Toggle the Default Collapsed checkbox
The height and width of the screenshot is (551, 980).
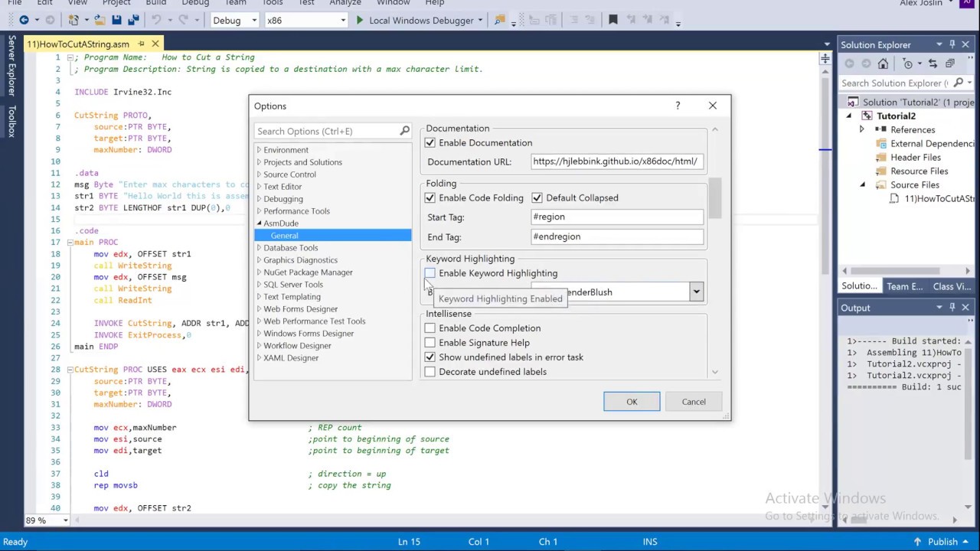tap(537, 198)
